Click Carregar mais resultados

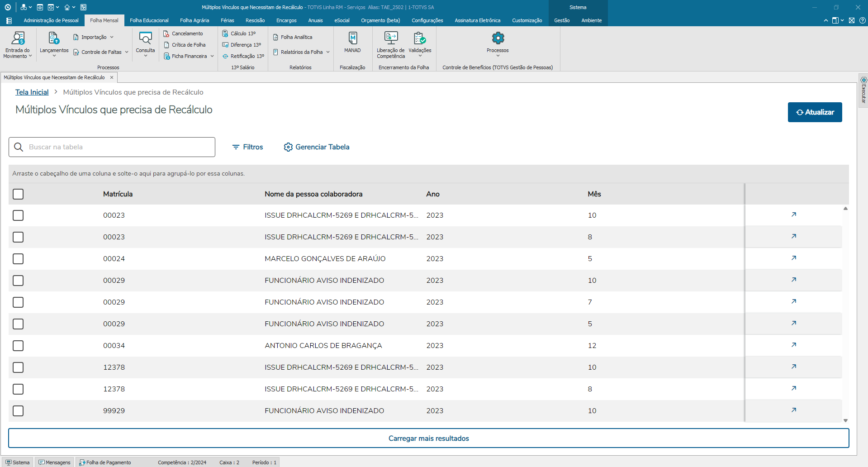pos(428,438)
